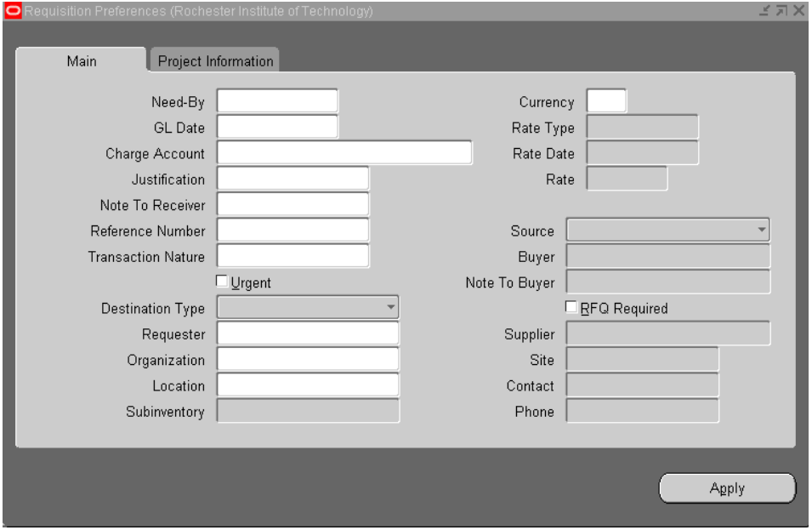
Task: Click the Note To Receiver field
Action: [x=293, y=204]
